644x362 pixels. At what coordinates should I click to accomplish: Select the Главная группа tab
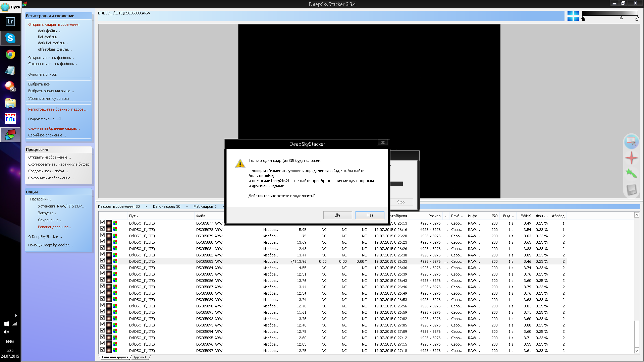pyautogui.click(x=115, y=357)
